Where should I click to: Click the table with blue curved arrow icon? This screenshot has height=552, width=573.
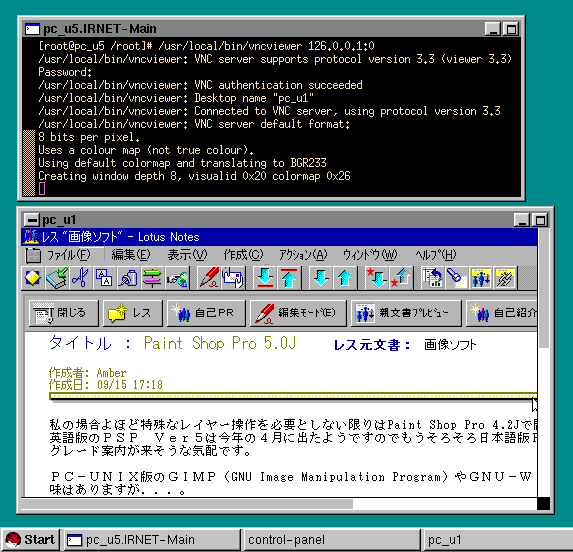point(432,278)
